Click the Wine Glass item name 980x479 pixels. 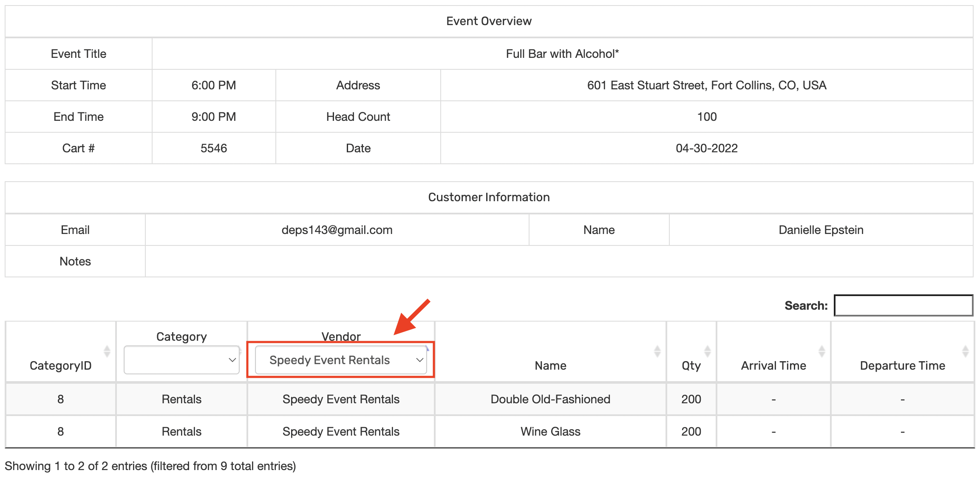tap(550, 431)
